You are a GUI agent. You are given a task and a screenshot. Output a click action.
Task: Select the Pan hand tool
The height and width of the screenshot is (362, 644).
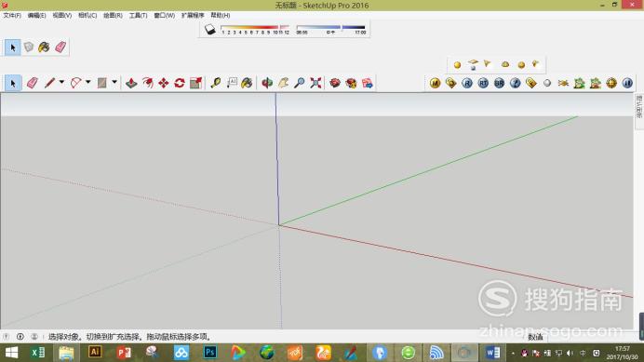tap(284, 83)
